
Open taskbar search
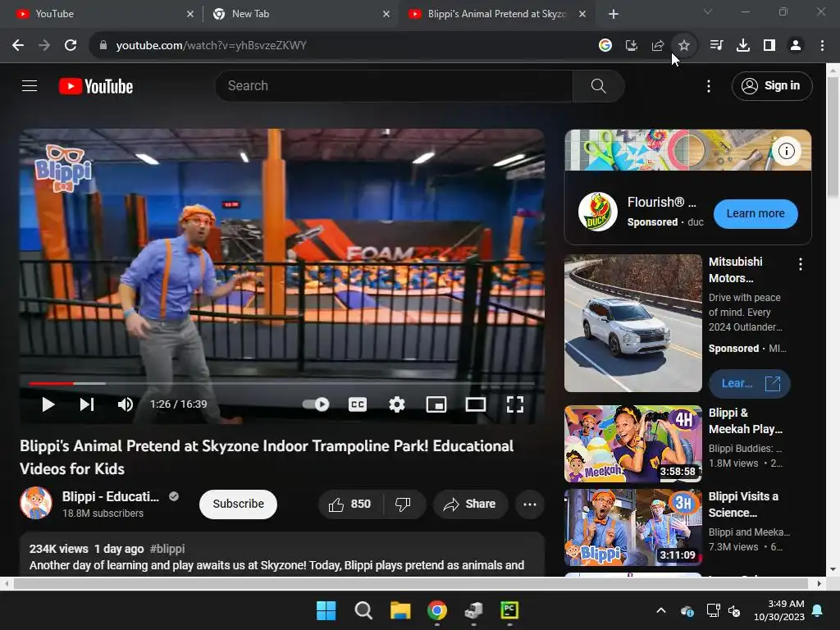coord(363,610)
